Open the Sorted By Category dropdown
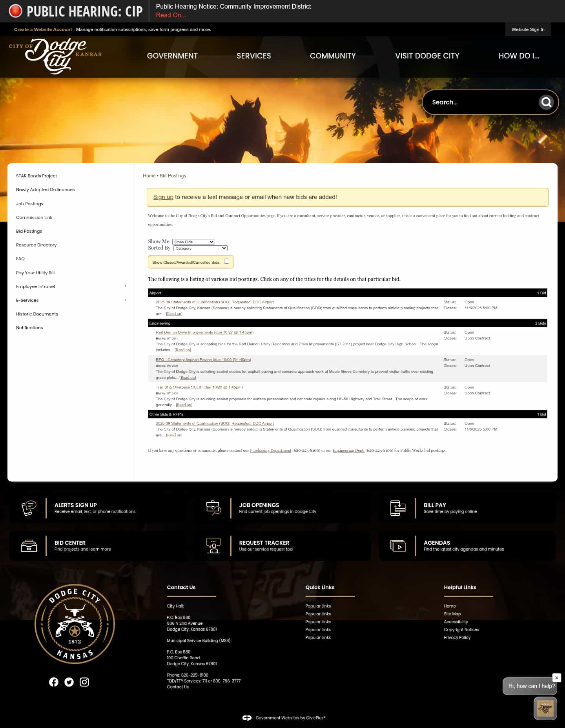The height and width of the screenshot is (728, 565). pyautogui.click(x=200, y=248)
